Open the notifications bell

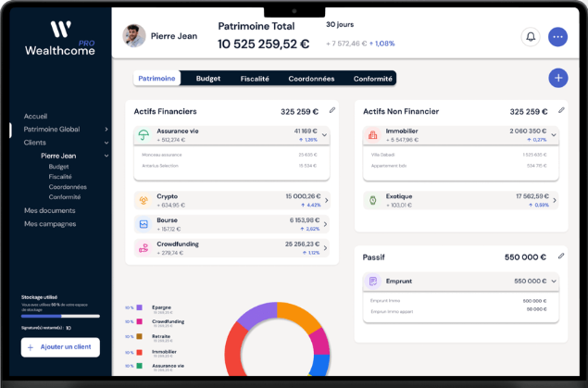click(531, 37)
